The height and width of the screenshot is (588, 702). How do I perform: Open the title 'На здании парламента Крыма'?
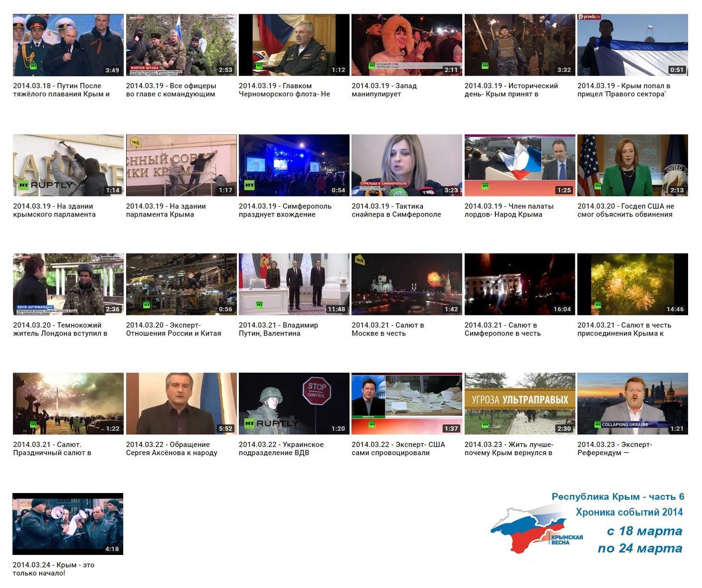click(166, 211)
